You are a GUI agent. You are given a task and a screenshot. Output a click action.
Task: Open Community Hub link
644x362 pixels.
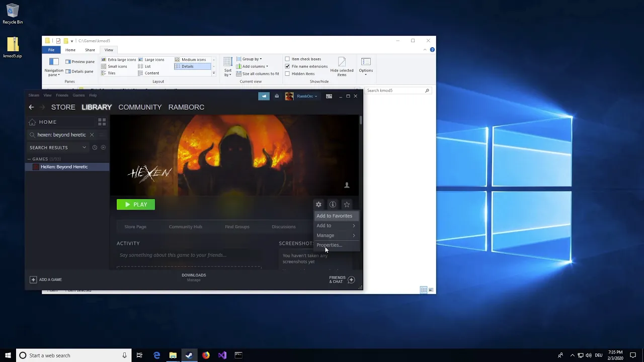pyautogui.click(x=186, y=227)
